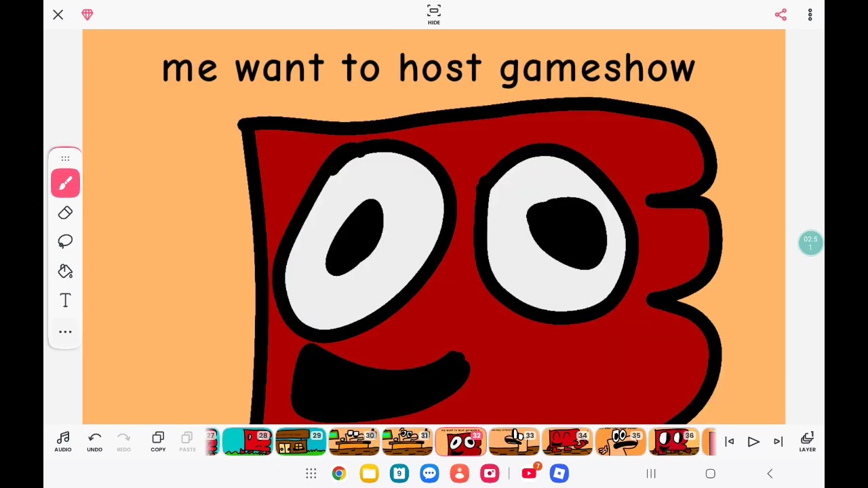Open frame 31 thumbnail
868x488 pixels.
click(x=408, y=441)
